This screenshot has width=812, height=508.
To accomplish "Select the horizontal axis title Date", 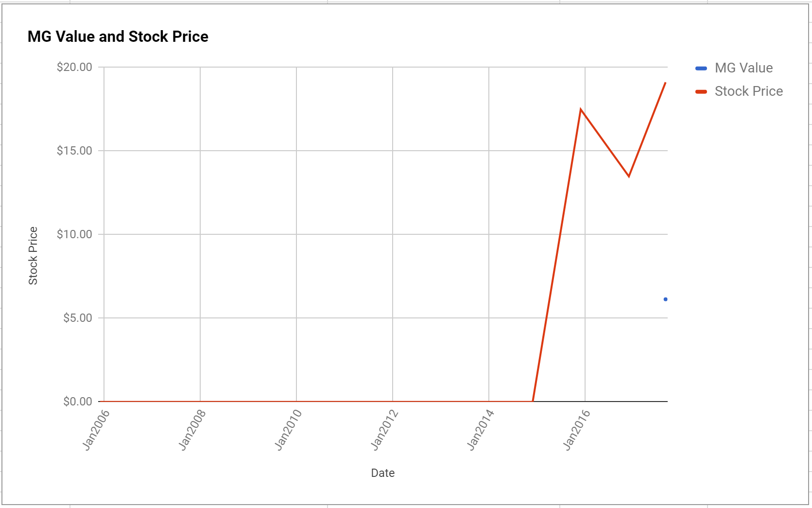I will (382, 473).
